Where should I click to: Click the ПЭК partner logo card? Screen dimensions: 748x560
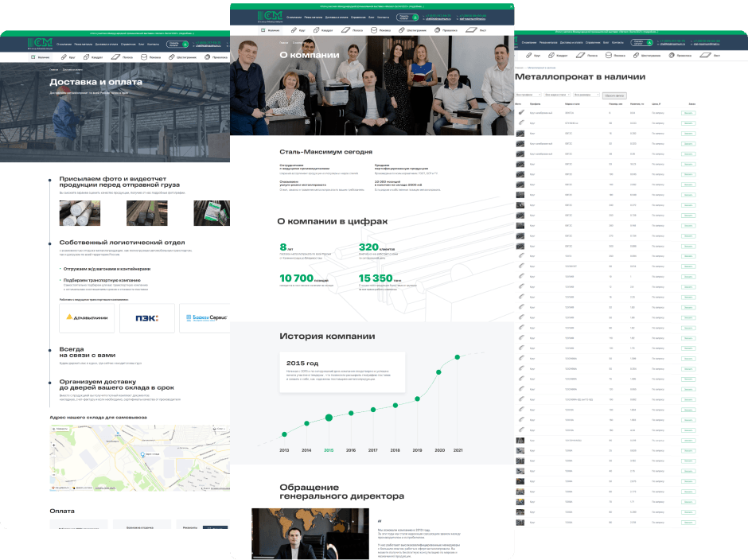[x=147, y=317]
